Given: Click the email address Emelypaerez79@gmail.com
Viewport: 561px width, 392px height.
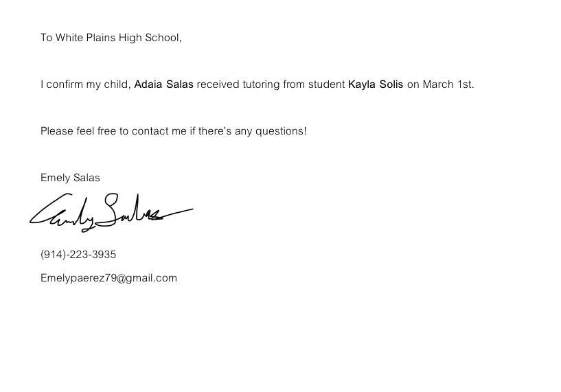Looking at the screenshot, I should click(x=108, y=278).
